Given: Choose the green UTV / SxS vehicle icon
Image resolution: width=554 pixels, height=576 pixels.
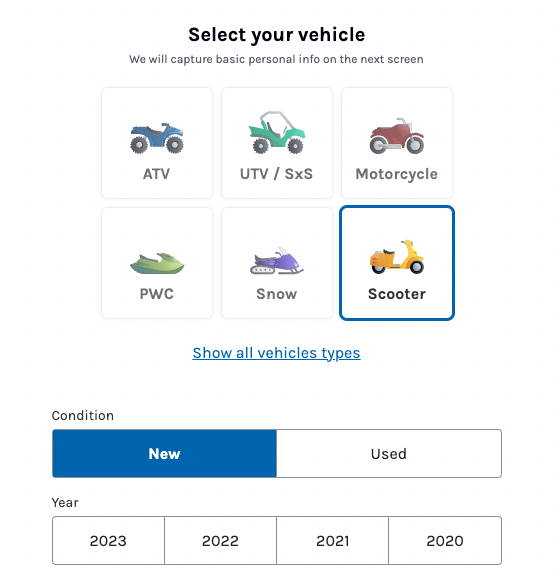Looking at the screenshot, I should (277, 132).
